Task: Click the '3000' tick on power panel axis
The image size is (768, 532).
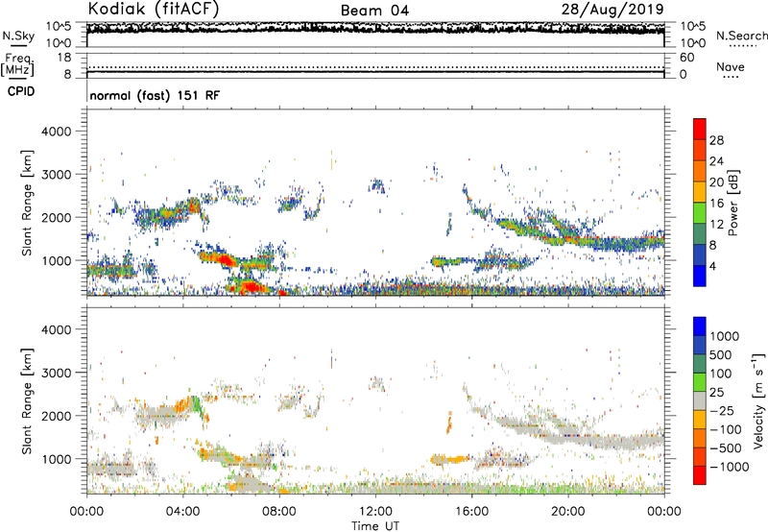Action: [x=56, y=175]
